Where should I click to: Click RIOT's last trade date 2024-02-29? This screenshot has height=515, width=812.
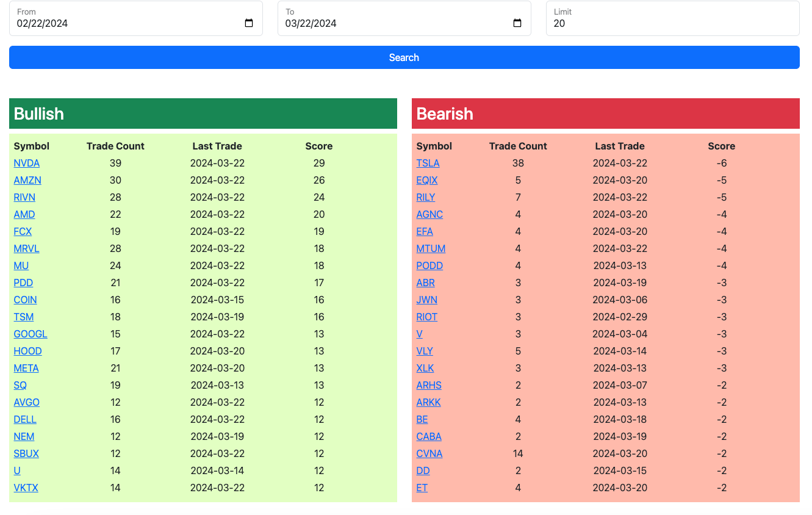click(x=620, y=317)
